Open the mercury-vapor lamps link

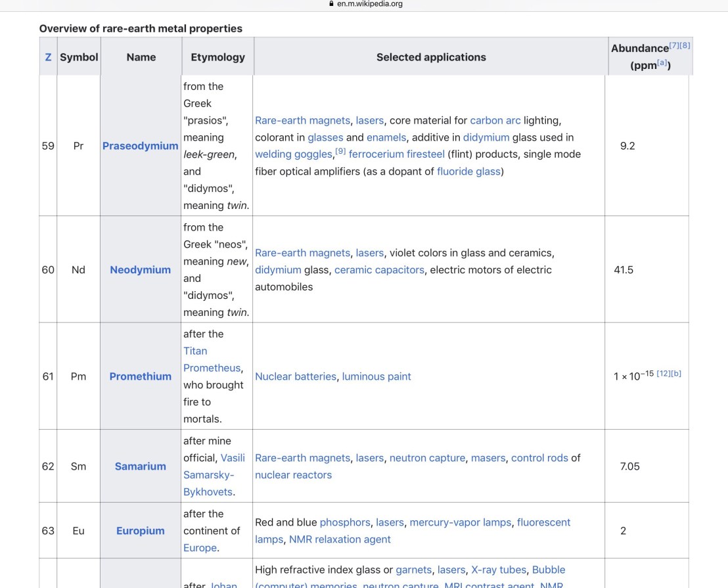point(460,522)
